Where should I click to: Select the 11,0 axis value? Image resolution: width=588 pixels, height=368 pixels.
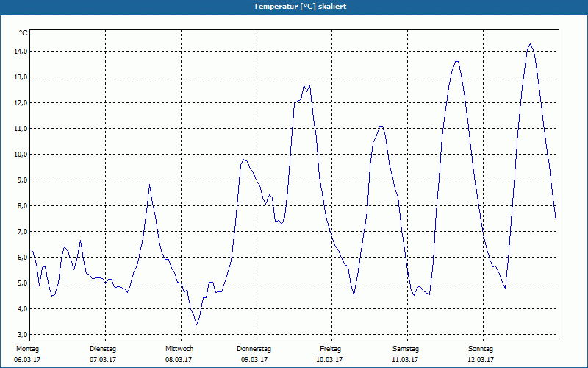(x=21, y=129)
